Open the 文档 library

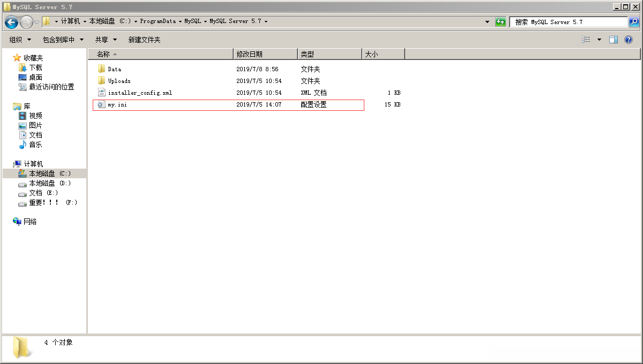35,135
